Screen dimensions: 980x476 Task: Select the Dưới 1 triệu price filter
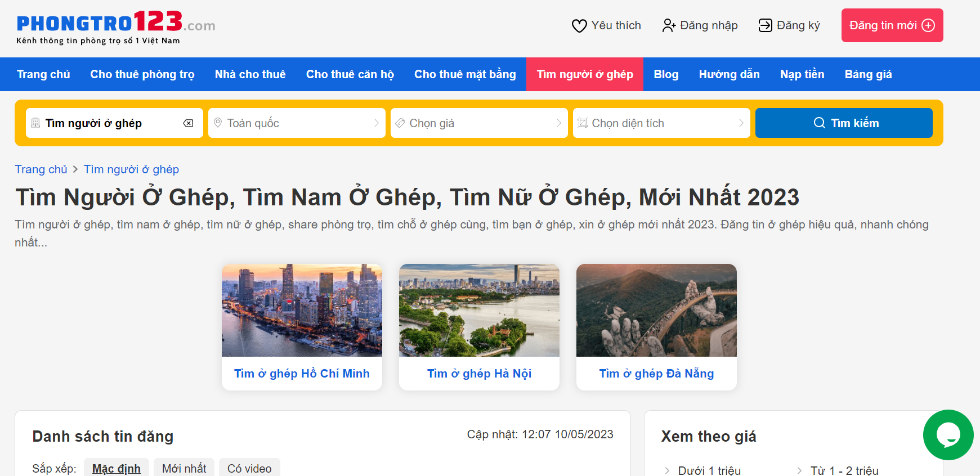coord(709,470)
